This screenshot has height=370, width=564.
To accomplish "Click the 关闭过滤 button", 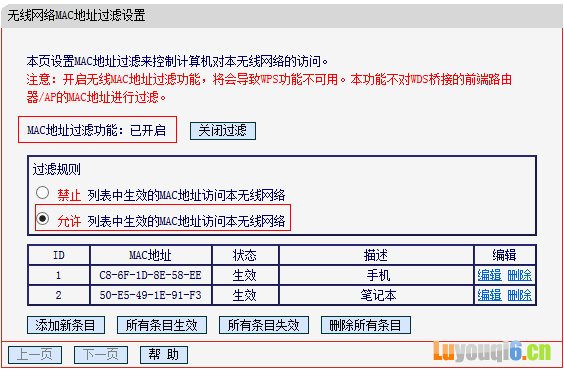I will pos(223,131).
